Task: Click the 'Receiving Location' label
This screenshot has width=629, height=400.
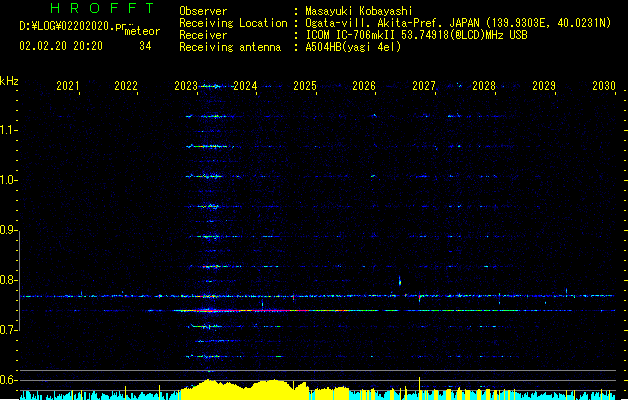Action: coord(233,23)
